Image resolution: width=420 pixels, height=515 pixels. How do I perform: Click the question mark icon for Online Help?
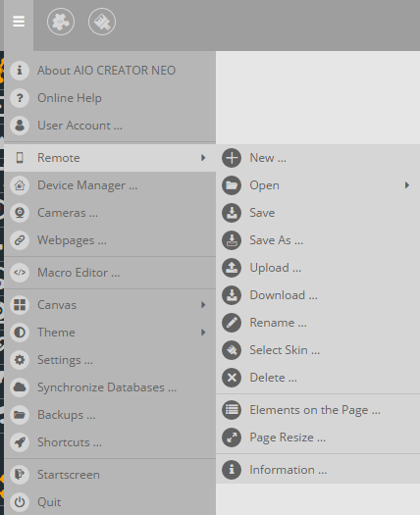(20, 98)
